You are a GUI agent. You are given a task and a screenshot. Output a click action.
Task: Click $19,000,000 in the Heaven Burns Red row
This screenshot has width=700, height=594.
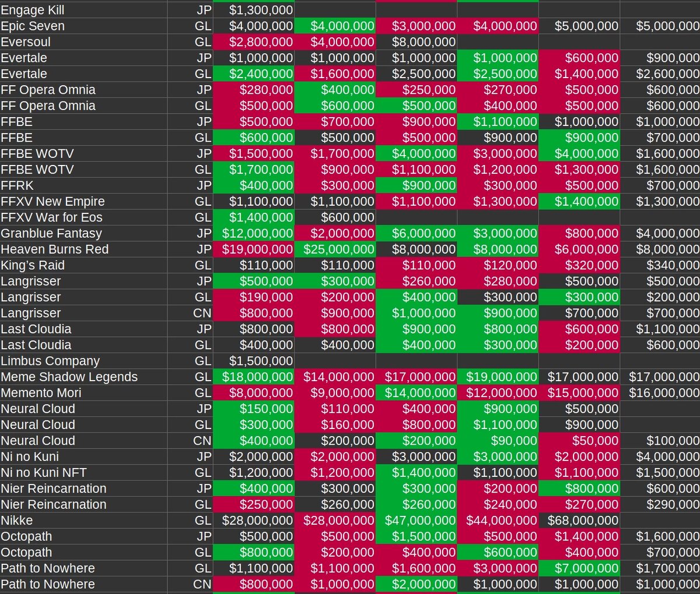254,249
